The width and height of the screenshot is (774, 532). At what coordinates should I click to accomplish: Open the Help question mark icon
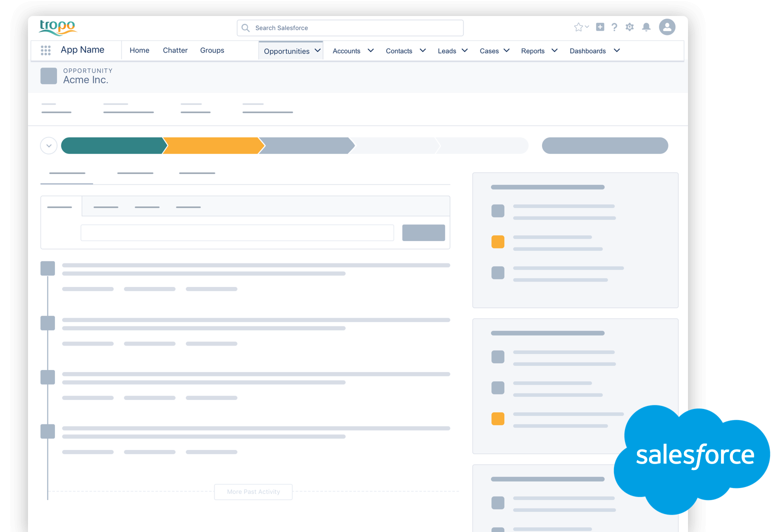point(614,27)
